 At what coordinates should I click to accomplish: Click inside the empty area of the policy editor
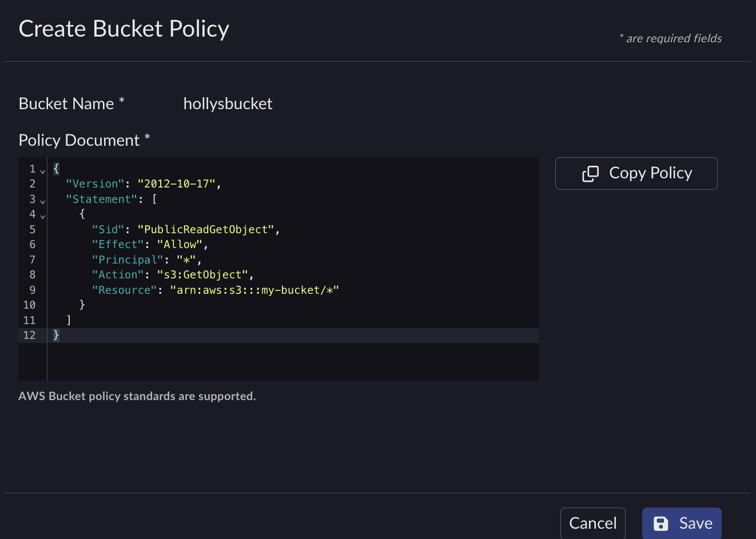click(x=293, y=361)
